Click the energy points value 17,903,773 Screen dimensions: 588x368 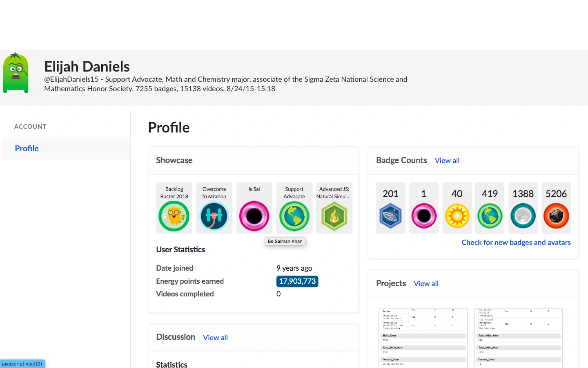click(x=297, y=281)
